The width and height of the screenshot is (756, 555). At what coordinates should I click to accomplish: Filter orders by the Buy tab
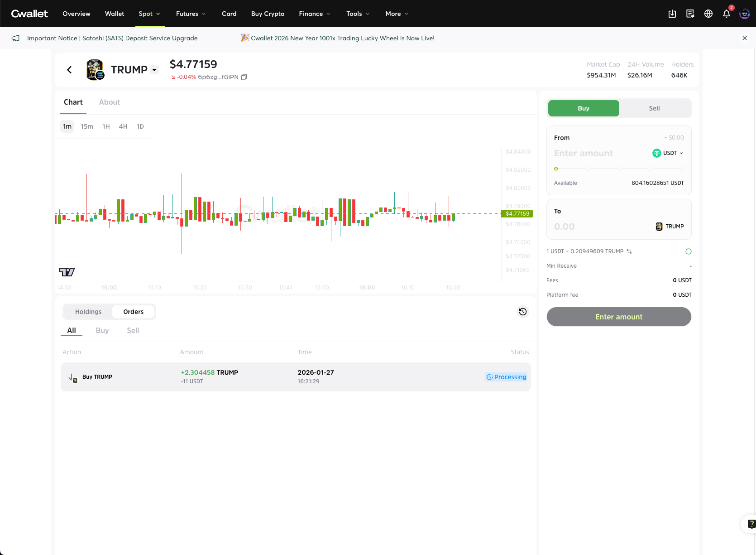tap(102, 330)
